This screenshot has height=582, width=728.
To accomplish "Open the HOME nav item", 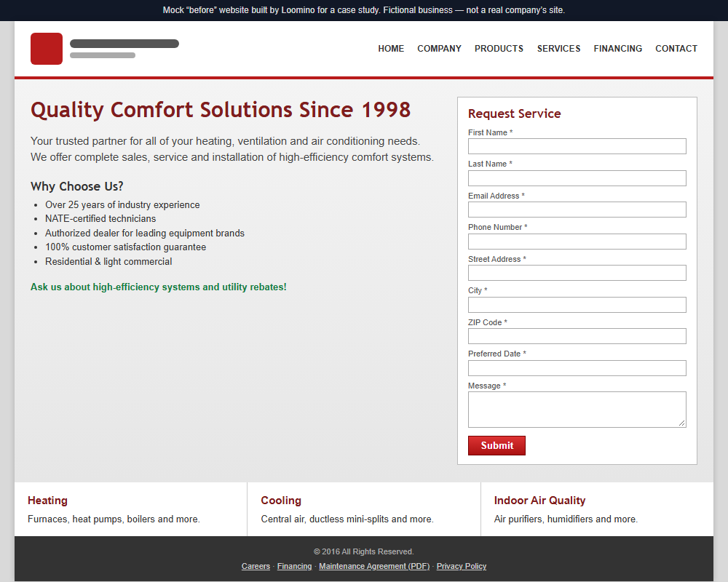I will (x=391, y=49).
